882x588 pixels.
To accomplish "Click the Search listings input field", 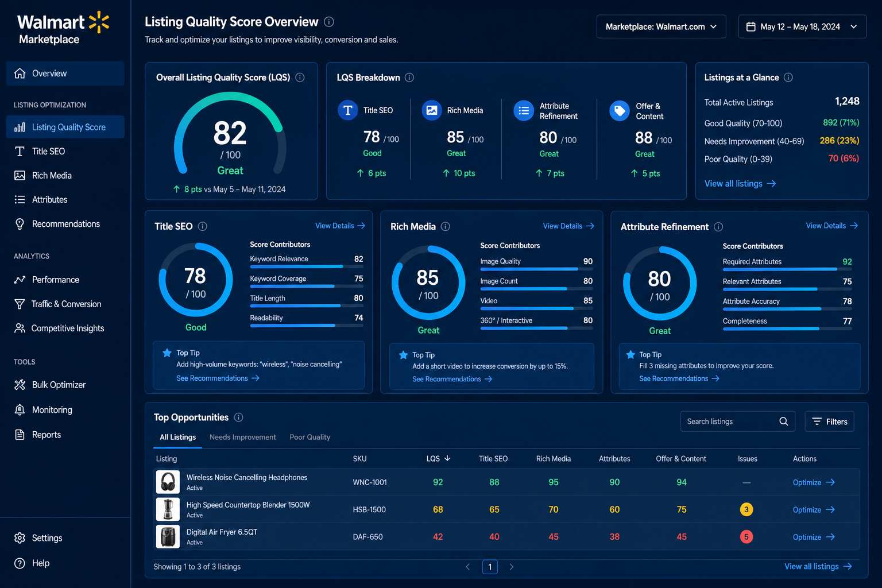I will pyautogui.click(x=738, y=421).
